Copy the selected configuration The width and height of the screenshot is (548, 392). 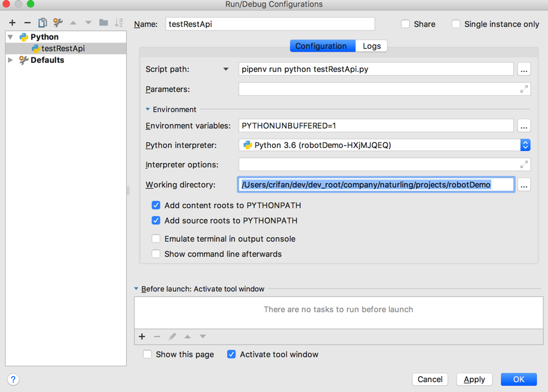pyautogui.click(x=43, y=23)
